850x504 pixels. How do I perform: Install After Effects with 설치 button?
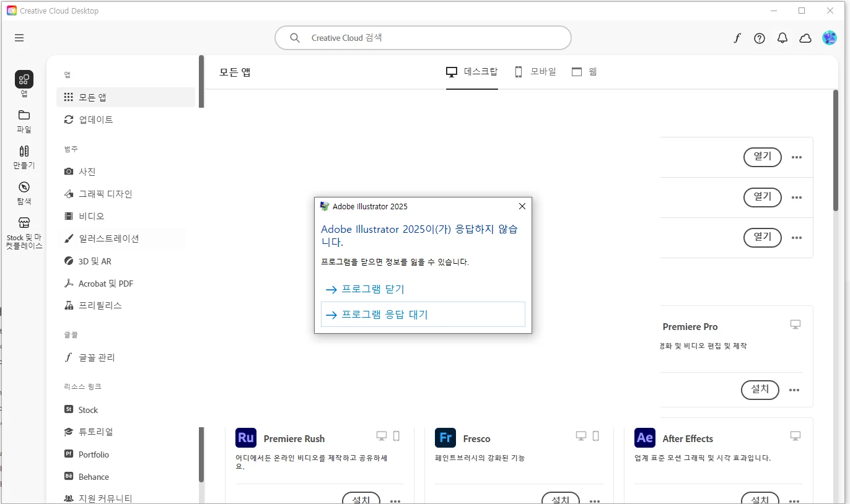point(760,498)
